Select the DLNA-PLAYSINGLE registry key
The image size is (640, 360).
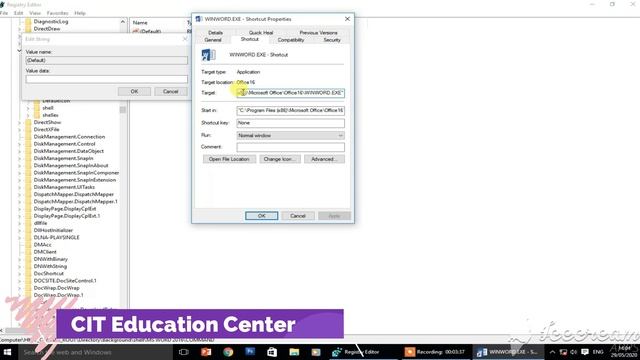pos(57,238)
